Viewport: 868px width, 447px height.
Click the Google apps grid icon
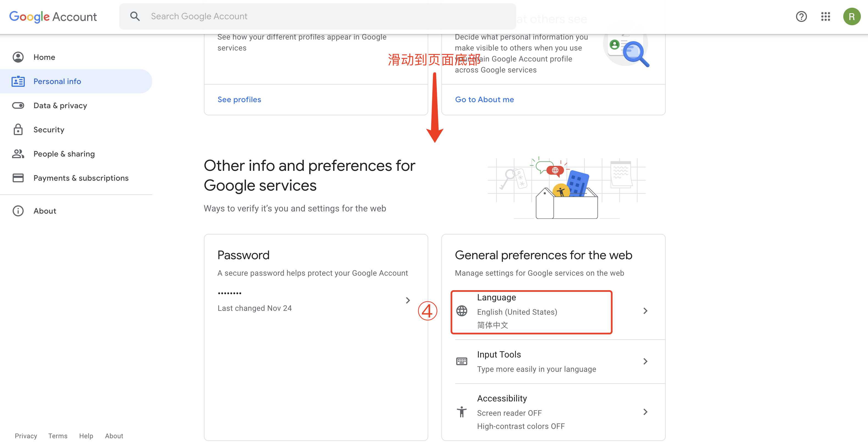825,16
